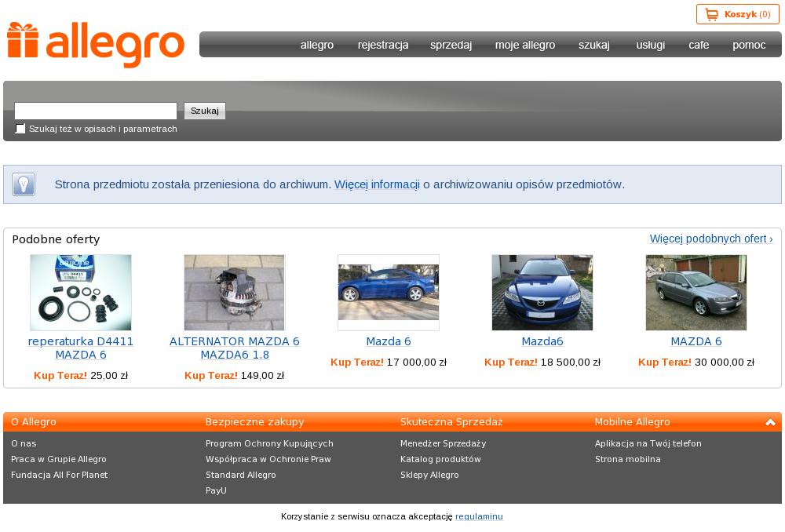This screenshot has width=785, height=532.
Task: Follow the Więcej informacji link
Action: 377,184
